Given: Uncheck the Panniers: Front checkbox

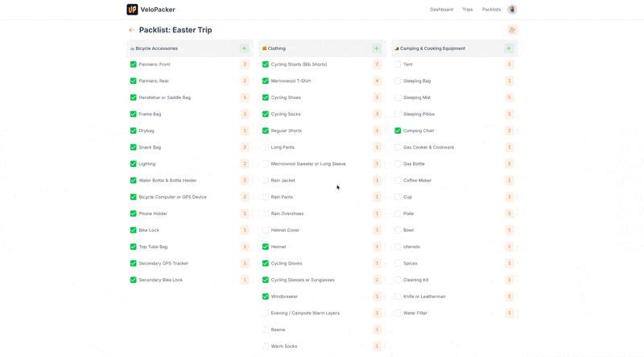Looking at the screenshot, I should (134, 64).
